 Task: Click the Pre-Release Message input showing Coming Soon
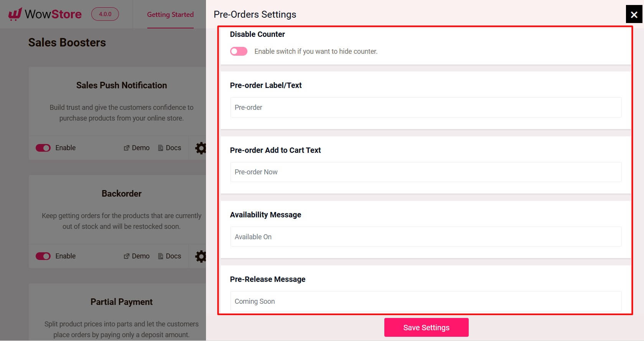pos(425,301)
